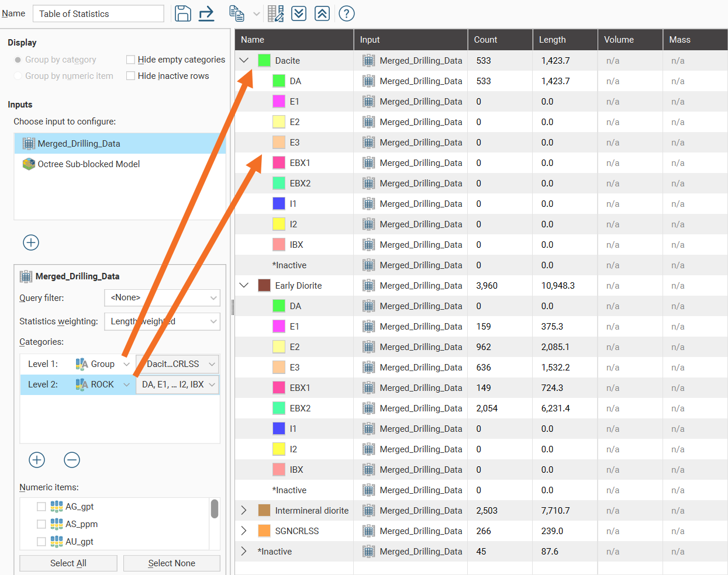728x575 pixels.
Task: Click the minus icon to remove category level
Action: (x=72, y=460)
